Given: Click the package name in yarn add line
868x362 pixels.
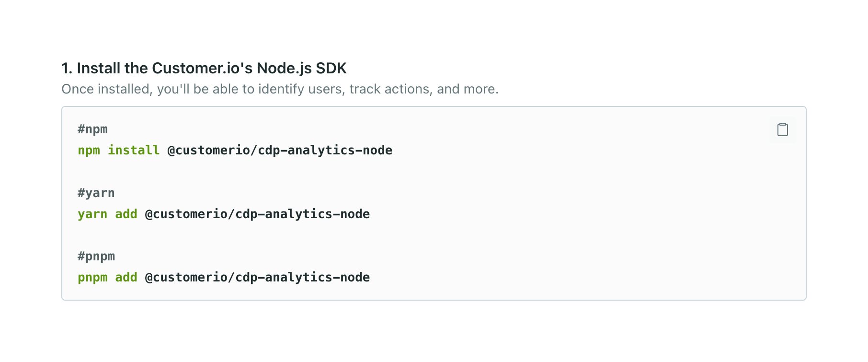Looking at the screenshot, I should [257, 214].
